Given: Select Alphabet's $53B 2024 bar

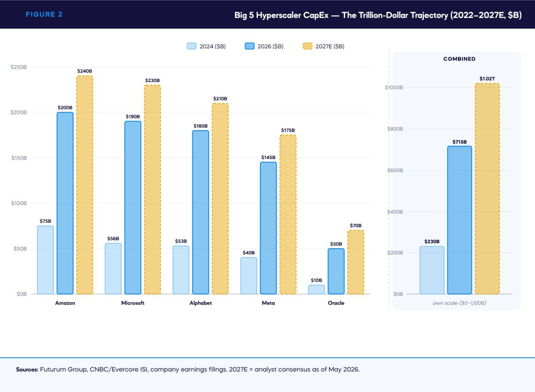Looking at the screenshot, I should [x=181, y=270].
